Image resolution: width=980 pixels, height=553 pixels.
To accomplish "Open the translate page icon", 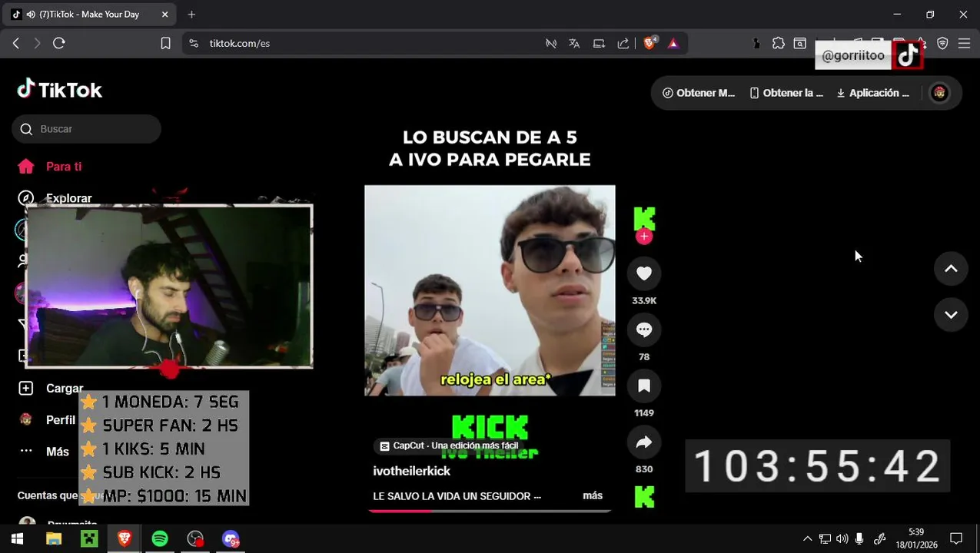I will (x=574, y=43).
